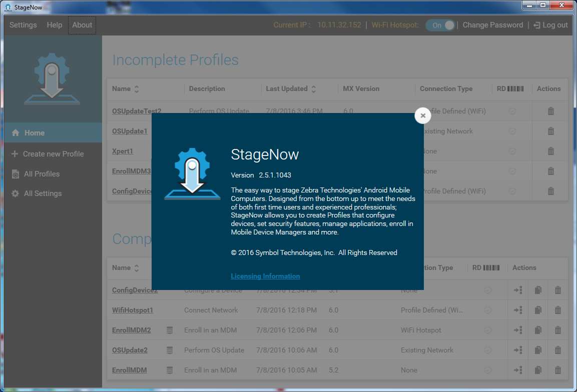
Task: Click Change Password in header
Action: 492,25
